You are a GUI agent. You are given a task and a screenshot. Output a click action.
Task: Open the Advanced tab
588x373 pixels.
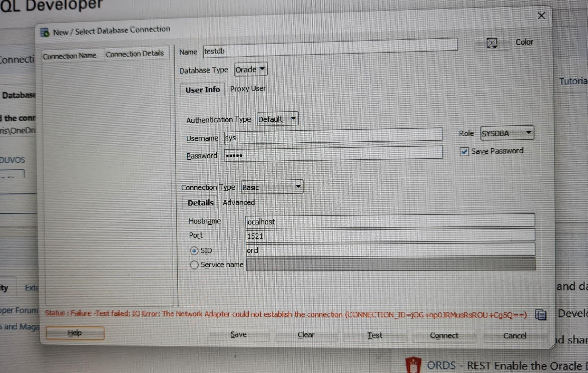(x=238, y=202)
